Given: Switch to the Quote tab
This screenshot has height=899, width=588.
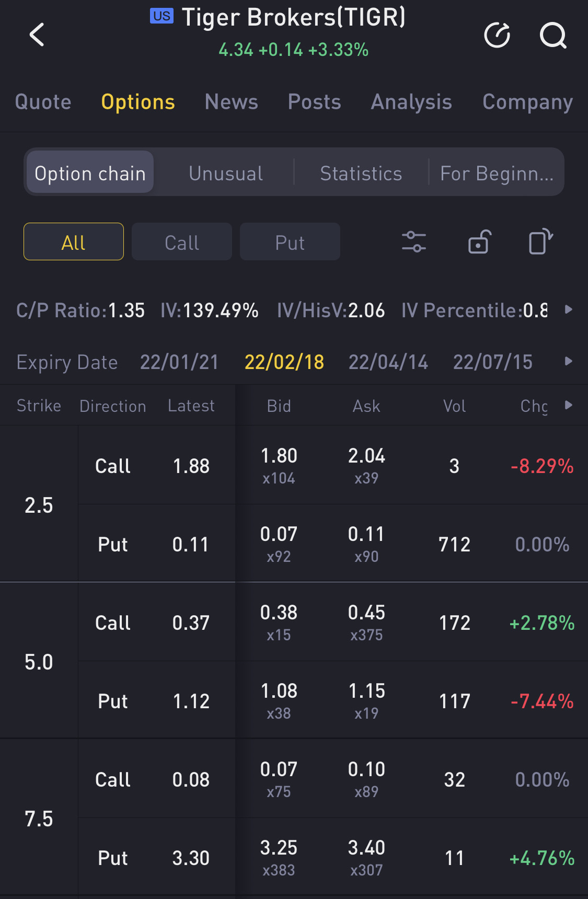Looking at the screenshot, I should 43,102.
